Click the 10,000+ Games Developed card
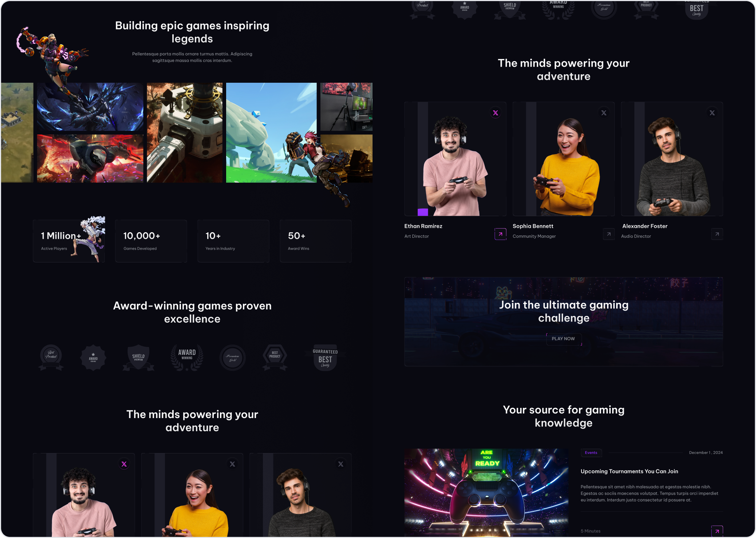The width and height of the screenshot is (756, 538). coord(151,241)
